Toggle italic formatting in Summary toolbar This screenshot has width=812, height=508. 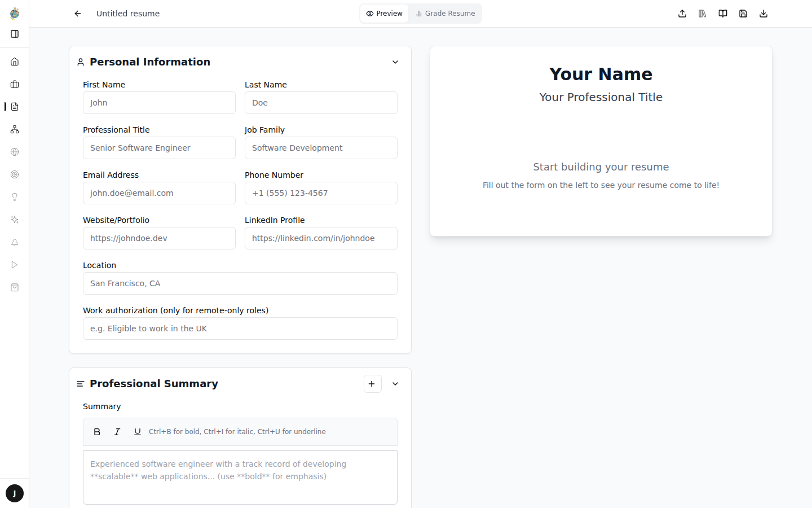click(117, 432)
